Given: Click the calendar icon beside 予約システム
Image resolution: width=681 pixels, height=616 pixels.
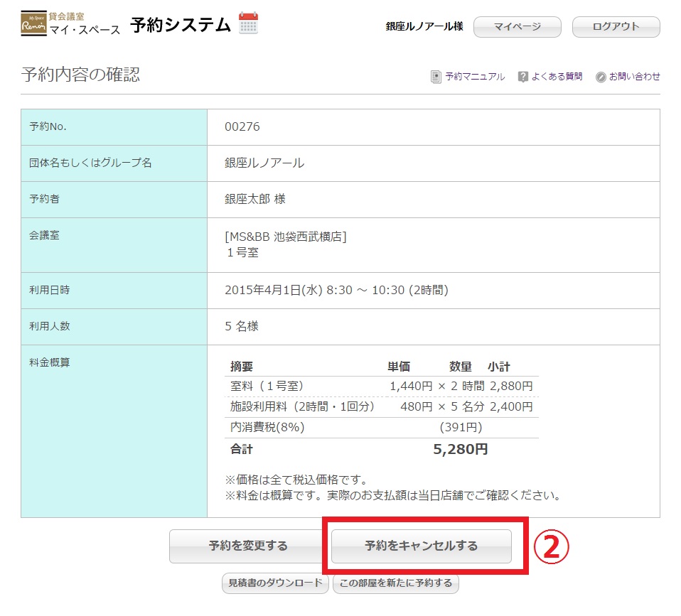Looking at the screenshot, I should [x=248, y=23].
